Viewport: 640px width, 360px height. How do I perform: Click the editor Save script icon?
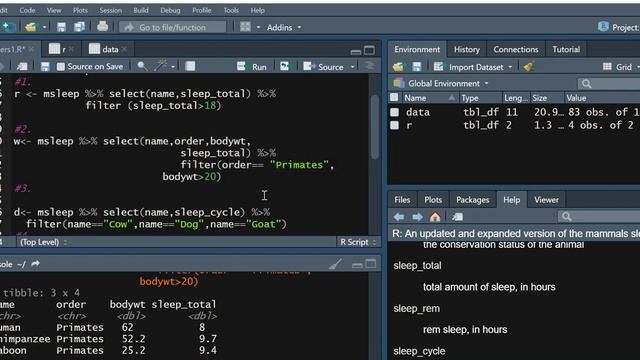(45, 67)
